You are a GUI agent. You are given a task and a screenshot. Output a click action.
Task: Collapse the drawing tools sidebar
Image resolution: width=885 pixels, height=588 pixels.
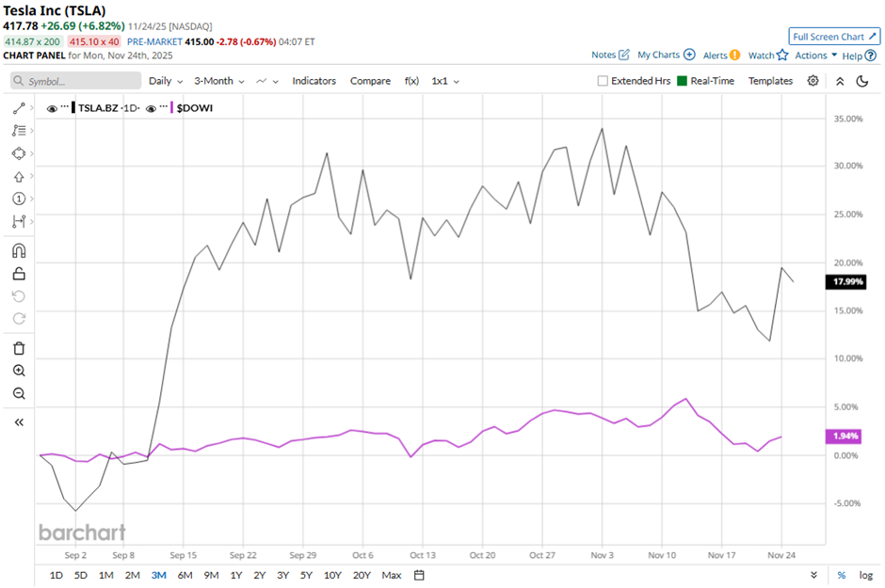pos(19,422)
